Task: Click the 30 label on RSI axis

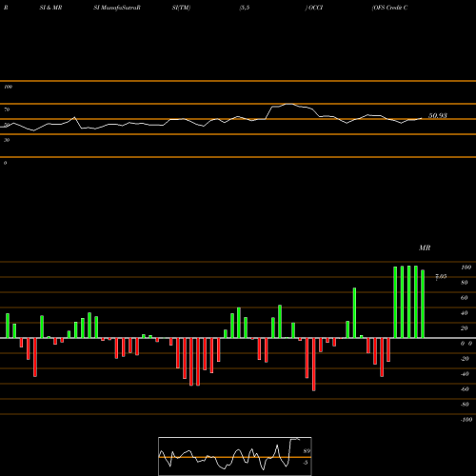Action: tap(7, 140)
